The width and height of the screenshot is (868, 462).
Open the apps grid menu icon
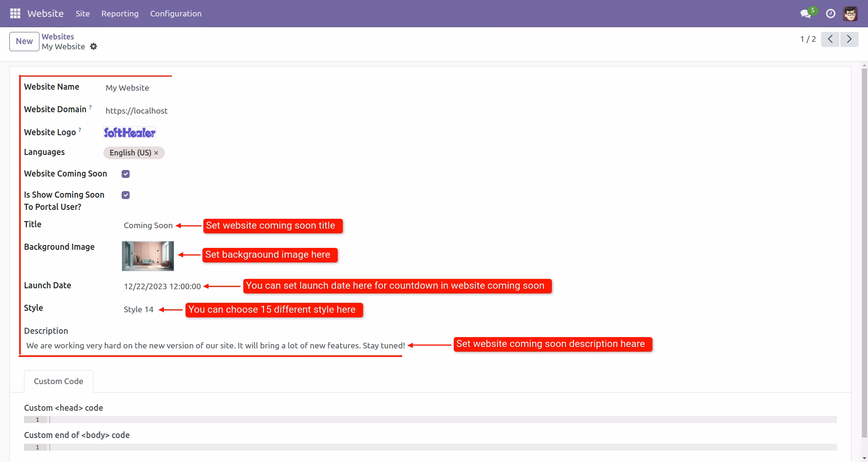pyautogui.click(x=15, y=14)
